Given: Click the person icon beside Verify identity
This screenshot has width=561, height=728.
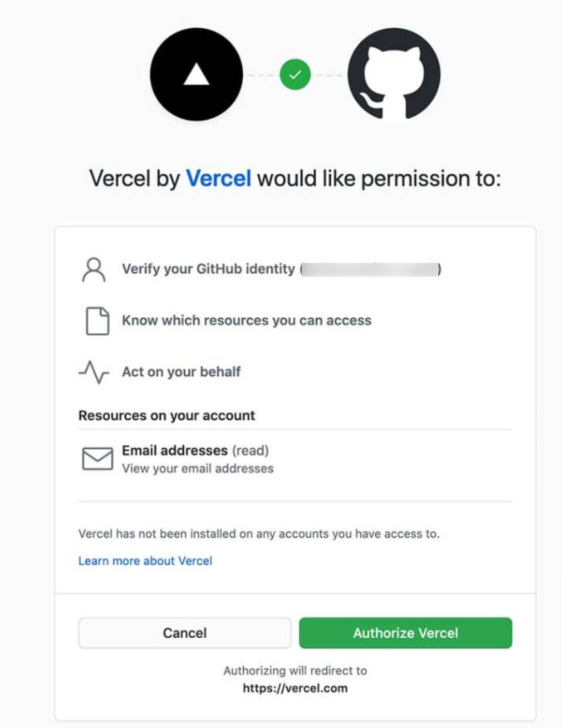Looking at the screenshot, I should tap(93, 270).
